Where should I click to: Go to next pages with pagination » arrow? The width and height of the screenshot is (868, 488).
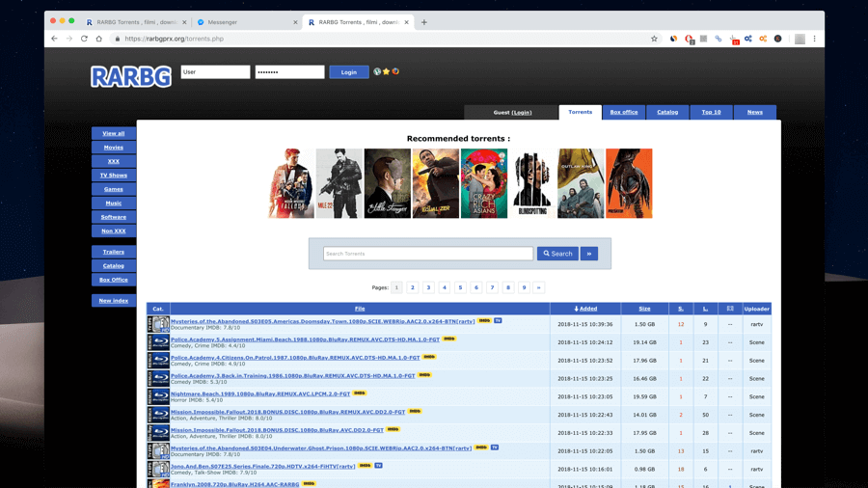click(x=539, y=287)
